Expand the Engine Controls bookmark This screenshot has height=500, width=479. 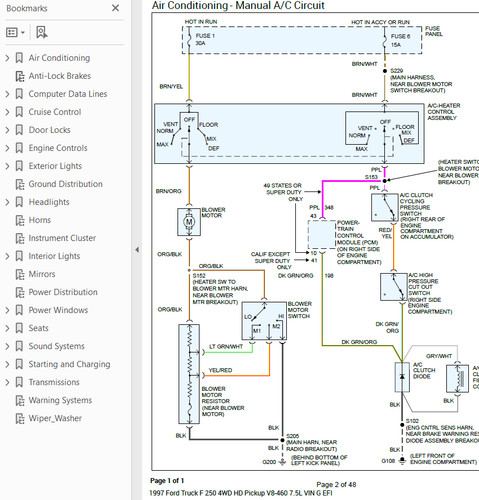point(7,148)
